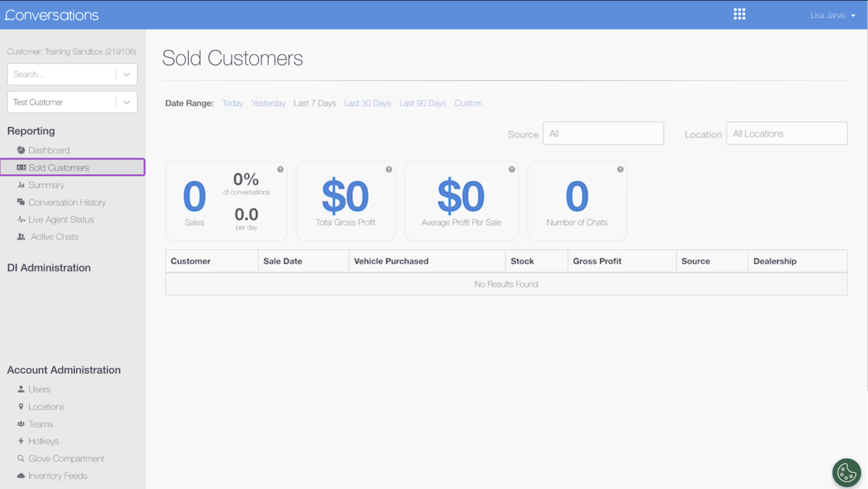
Task: Click the Glove Compartment magnifier icon
Action: (21, 458)
